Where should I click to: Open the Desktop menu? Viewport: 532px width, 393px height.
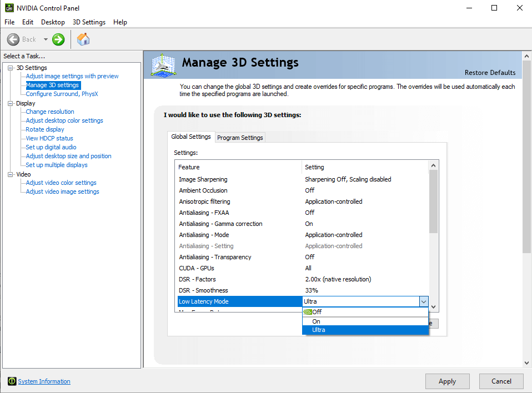(x=53, y=22)
